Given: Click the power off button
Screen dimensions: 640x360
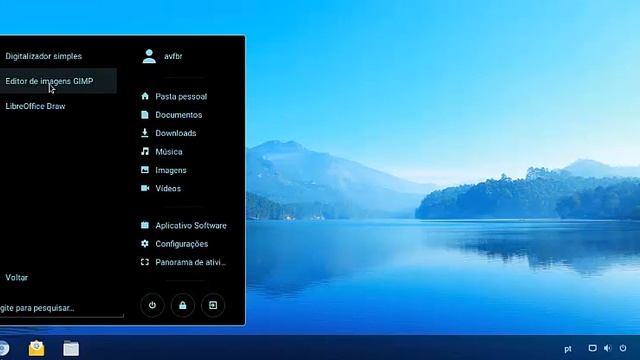Looking at the screenshot, I should (x=152, y=305).
